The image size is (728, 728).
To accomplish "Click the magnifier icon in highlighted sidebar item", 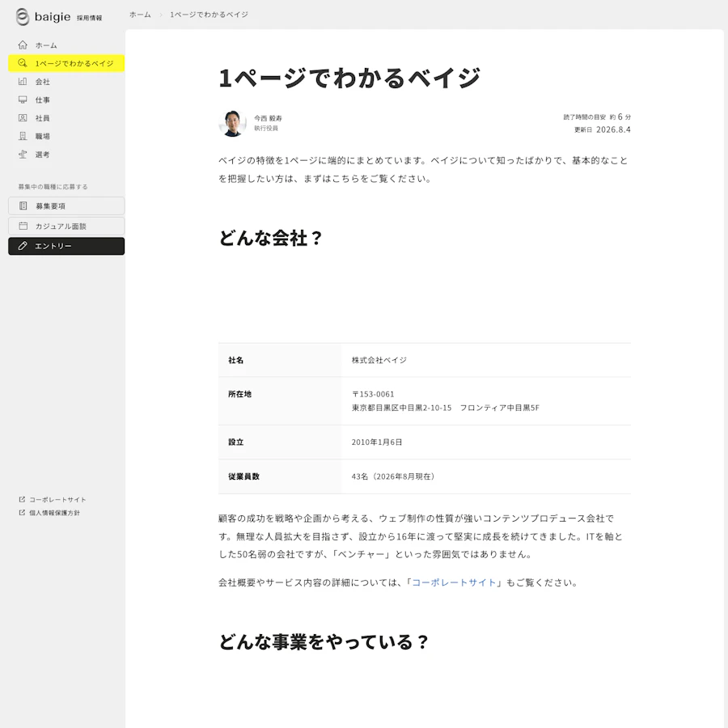I will coord(23,63).
